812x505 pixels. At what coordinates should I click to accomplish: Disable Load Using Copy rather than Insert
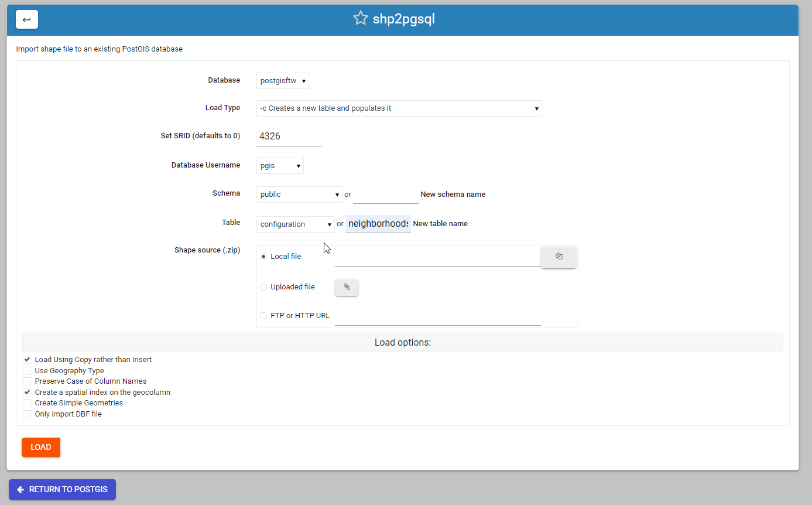[27, 360]
